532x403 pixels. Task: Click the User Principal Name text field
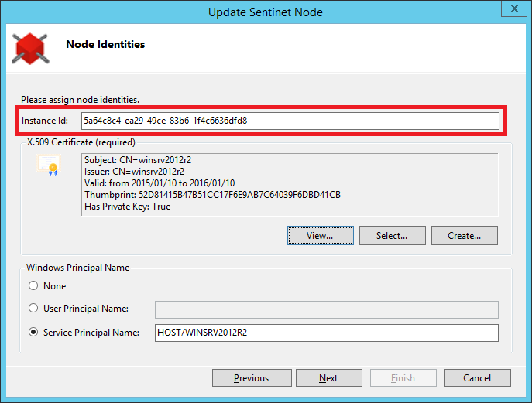(x=326, y=309)
